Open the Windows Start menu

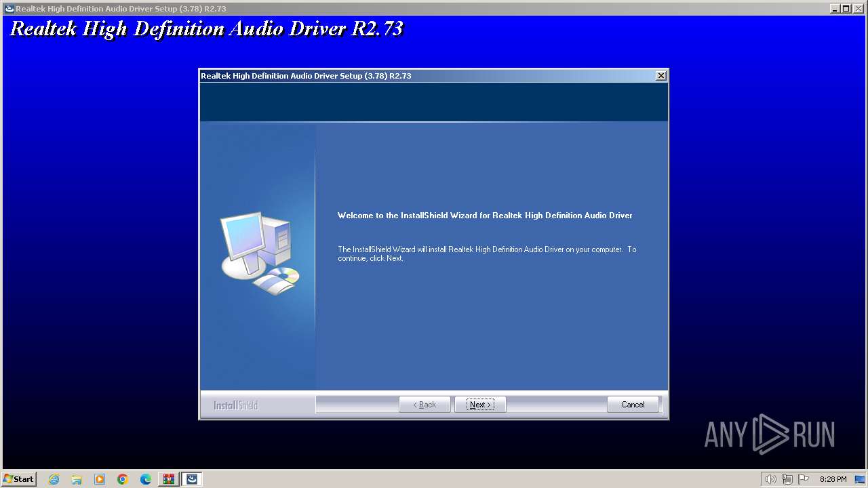point(18,479)
